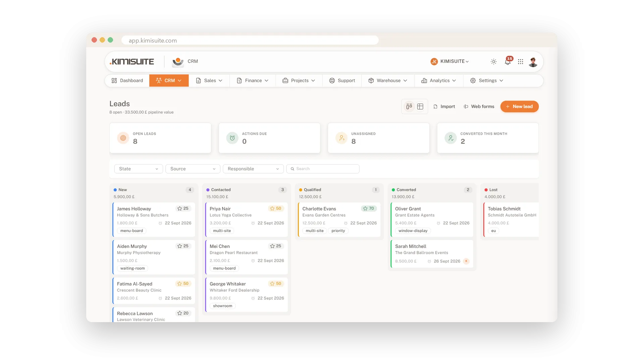Click the Dashboard grid icon
The image size is (644, 362).
(114, 80)
